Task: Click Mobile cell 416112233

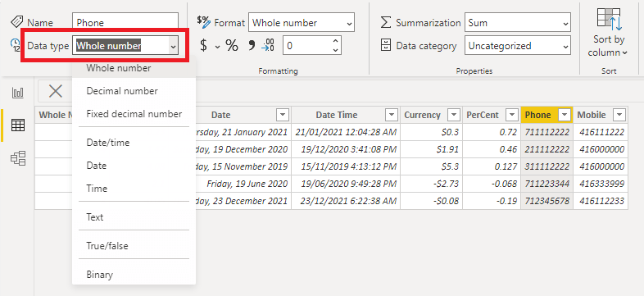Action: click(x=601, y=201)
